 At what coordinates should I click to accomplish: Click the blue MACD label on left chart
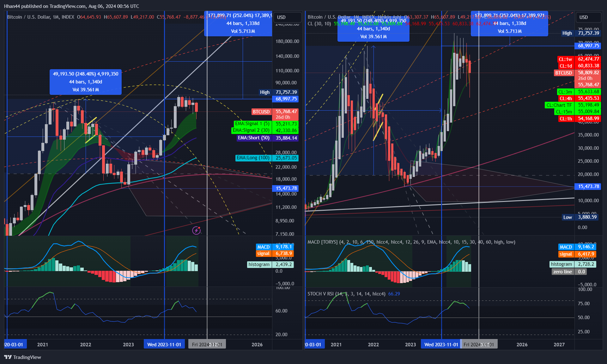coord(264,247)
